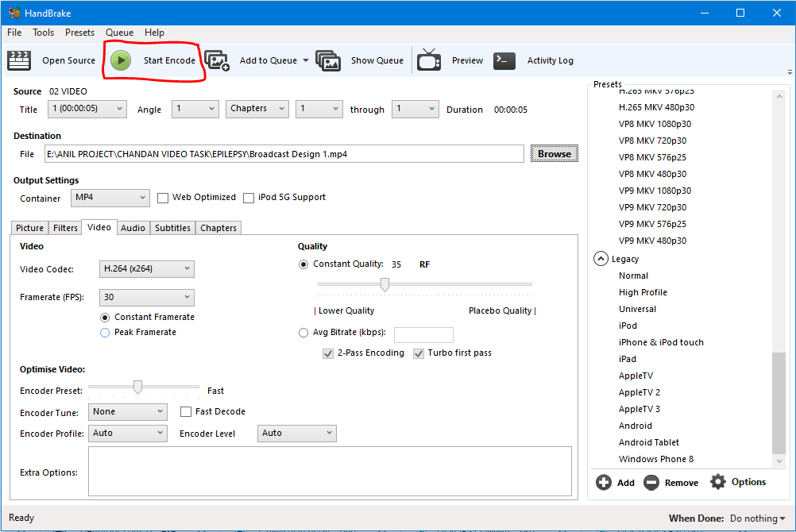Switch to the Picture tab
The width and height of the screenshot is (796, 532).
(x=29, y=228)
